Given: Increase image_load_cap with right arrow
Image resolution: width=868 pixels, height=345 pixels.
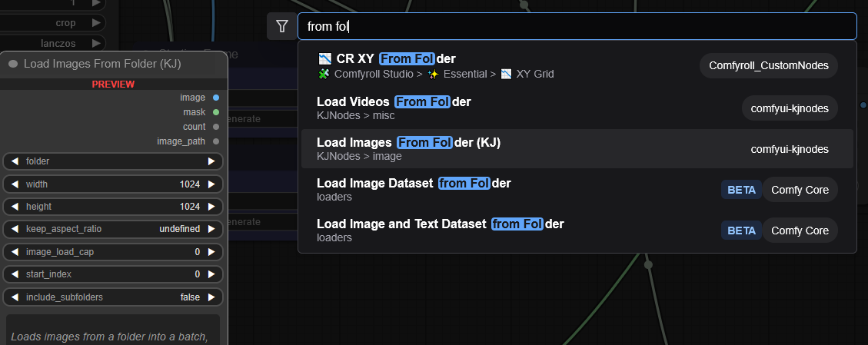Looking at the screenshot, I should 212,252.
